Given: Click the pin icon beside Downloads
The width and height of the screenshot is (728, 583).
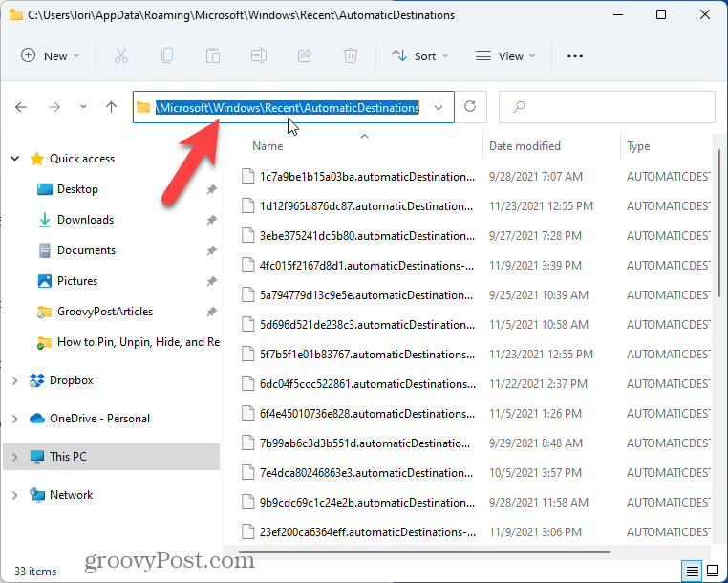Looking at the screenshot, I should pyautogui.click(x=212, y=220).
